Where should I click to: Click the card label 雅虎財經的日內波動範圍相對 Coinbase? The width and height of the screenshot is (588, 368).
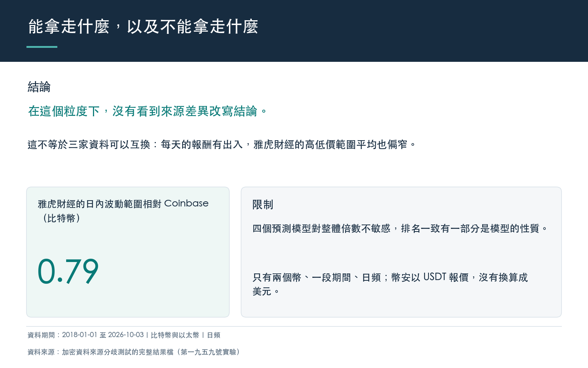pos(123,210)
